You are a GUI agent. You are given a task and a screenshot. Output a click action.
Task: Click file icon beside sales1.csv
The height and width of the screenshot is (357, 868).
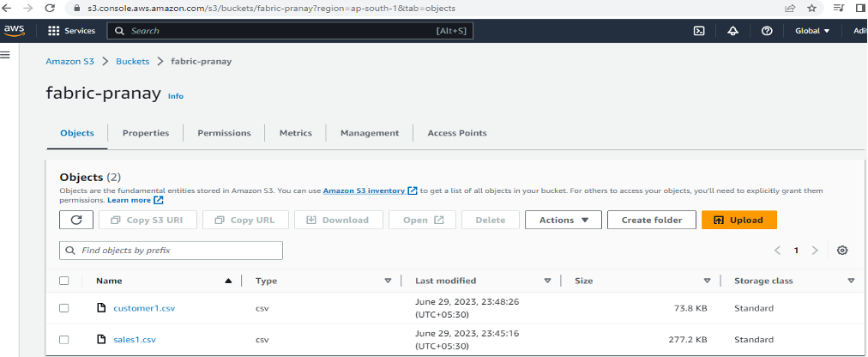[x=101, y=339]
